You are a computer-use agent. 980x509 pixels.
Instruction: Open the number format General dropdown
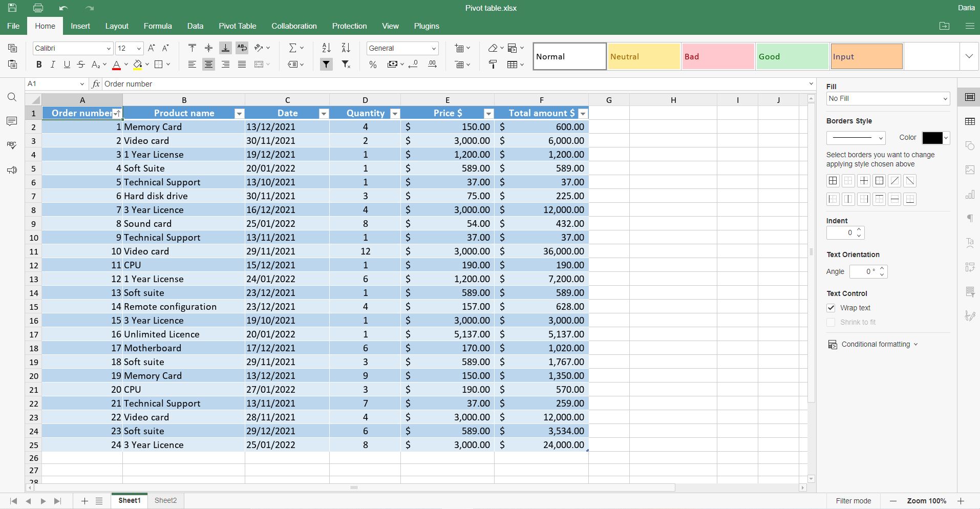(402, 48)
